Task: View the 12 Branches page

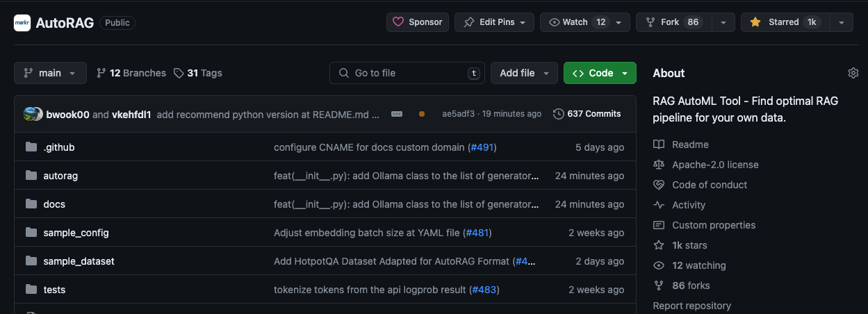Action: coord(131,73)
